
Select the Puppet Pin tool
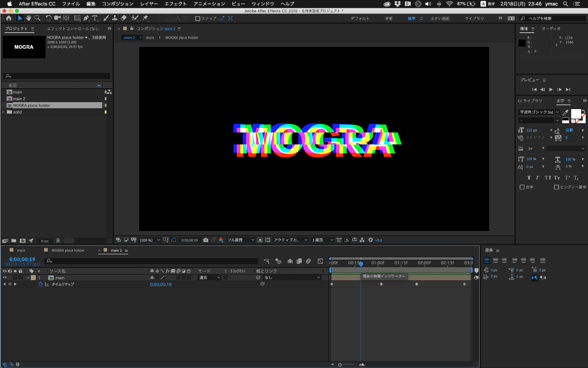[145, 18]
